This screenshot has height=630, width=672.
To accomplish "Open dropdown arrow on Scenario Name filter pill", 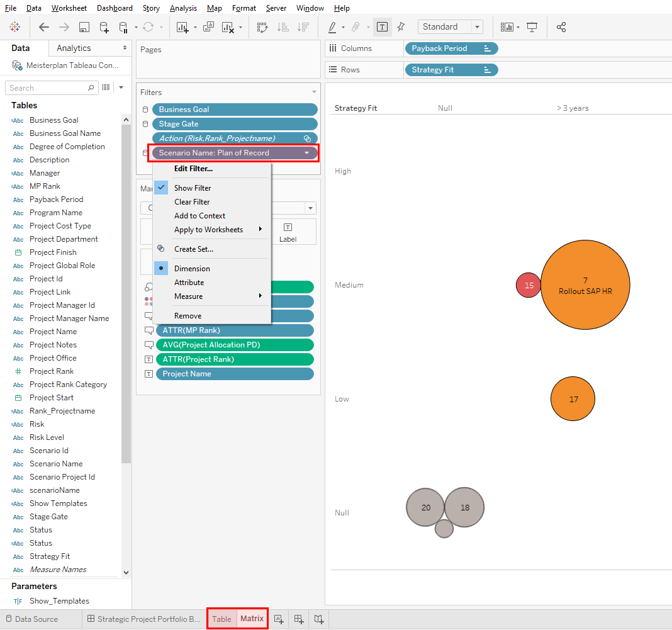I will (307, 153).
